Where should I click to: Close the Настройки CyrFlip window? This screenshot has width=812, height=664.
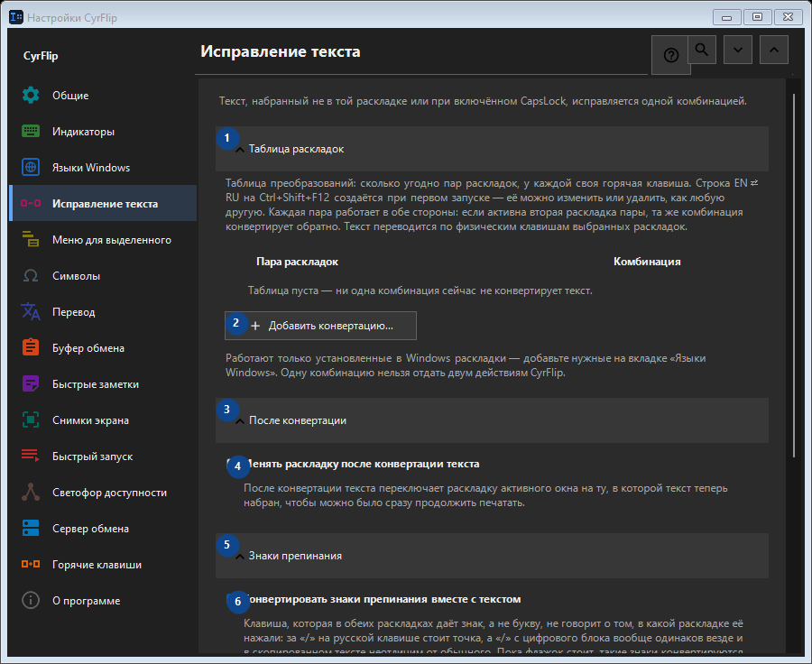coord(789,17)
